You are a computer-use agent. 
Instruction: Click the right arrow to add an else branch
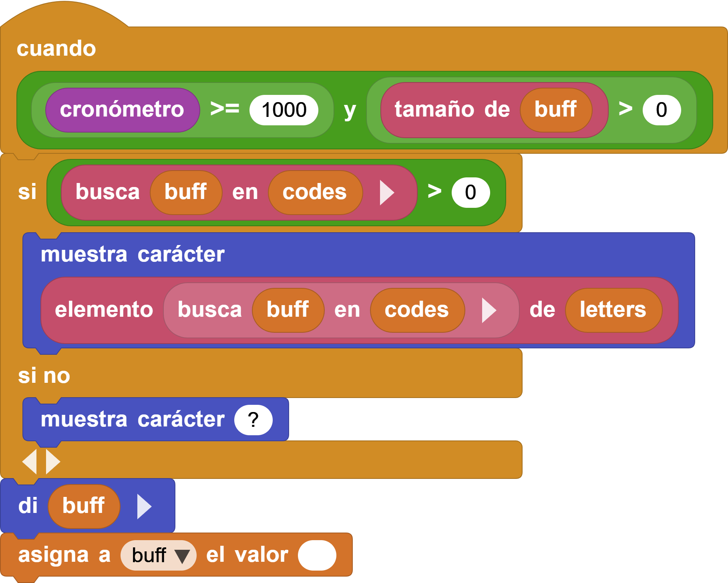pyautogui.click(x=53, y=461)
